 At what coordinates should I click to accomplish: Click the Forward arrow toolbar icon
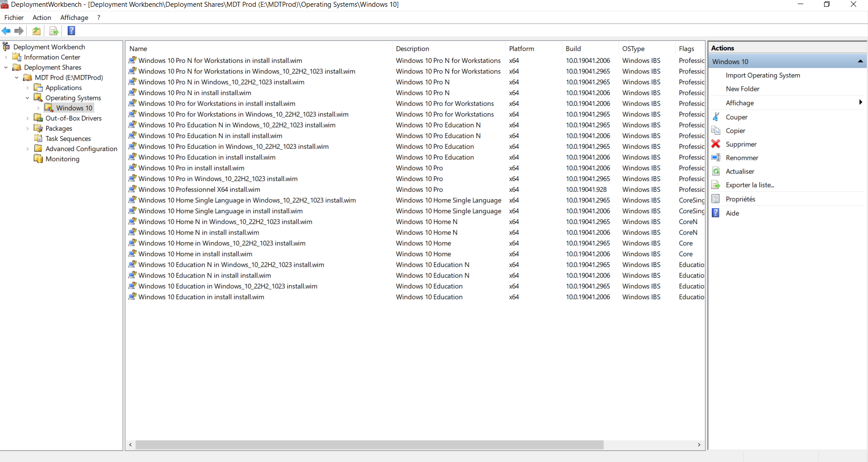coord(19,31)
